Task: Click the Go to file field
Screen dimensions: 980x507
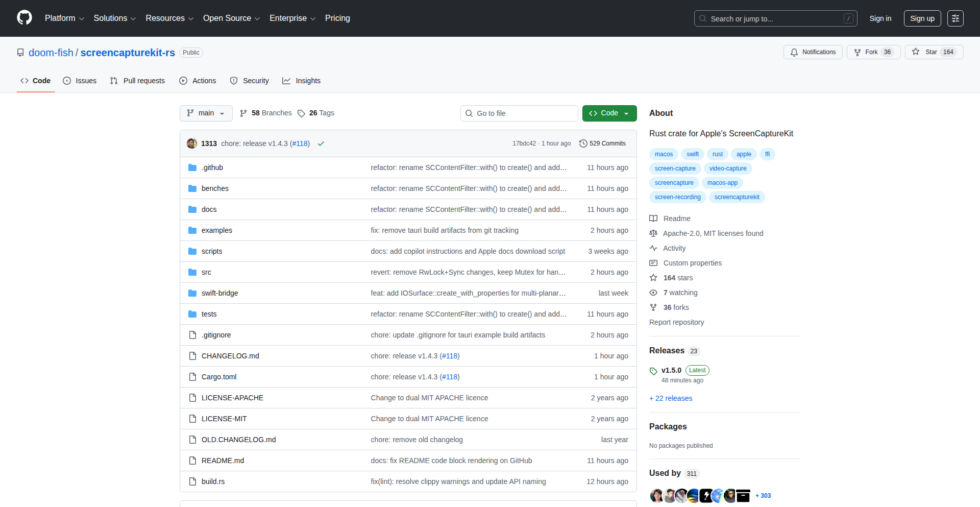Action: [x=519, y=113]
